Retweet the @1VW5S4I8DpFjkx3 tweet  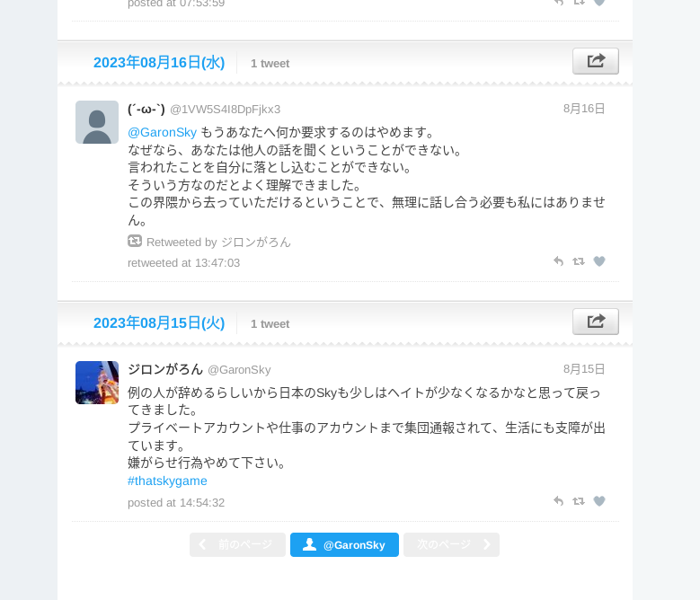[579, 261]
